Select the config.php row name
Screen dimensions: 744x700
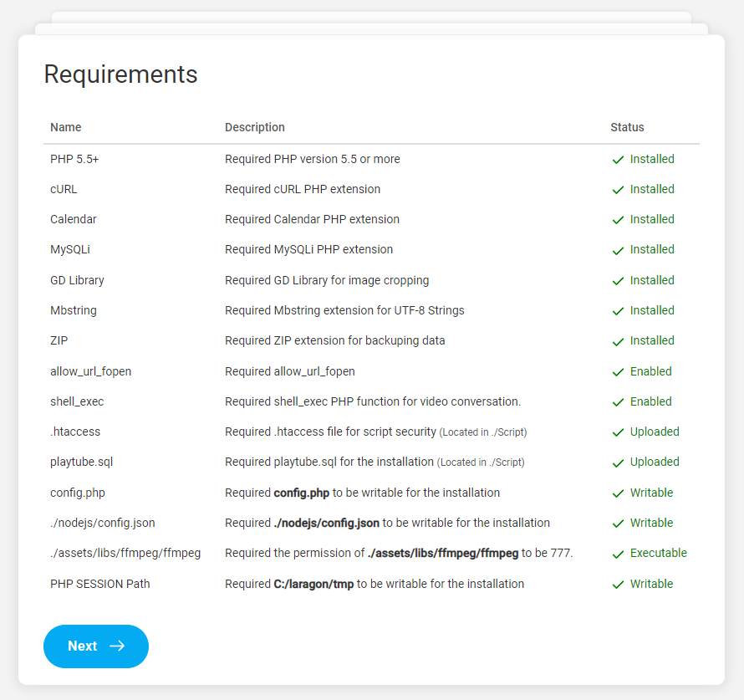[78, 493]
